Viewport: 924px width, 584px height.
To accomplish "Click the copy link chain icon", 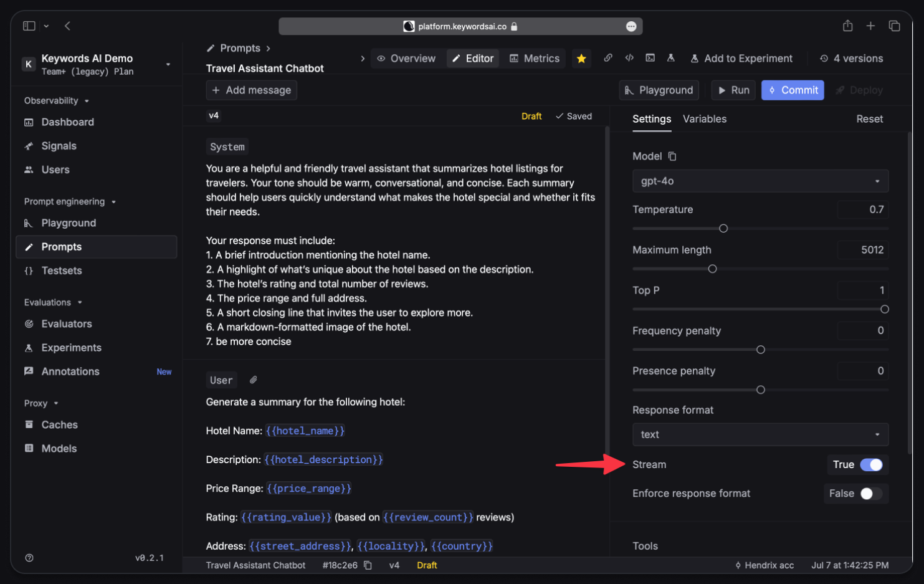I will (608, 58).
